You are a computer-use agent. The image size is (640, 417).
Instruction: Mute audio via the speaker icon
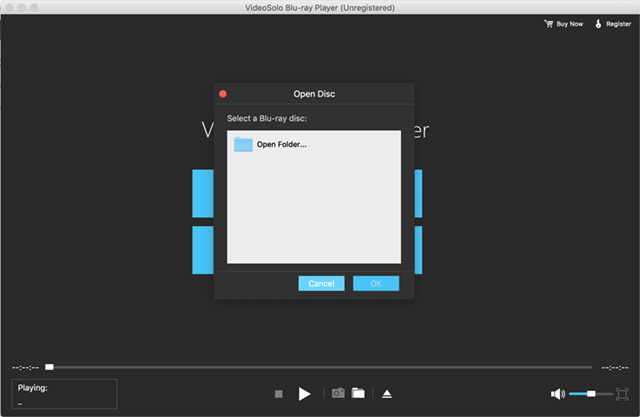[558, 394]
